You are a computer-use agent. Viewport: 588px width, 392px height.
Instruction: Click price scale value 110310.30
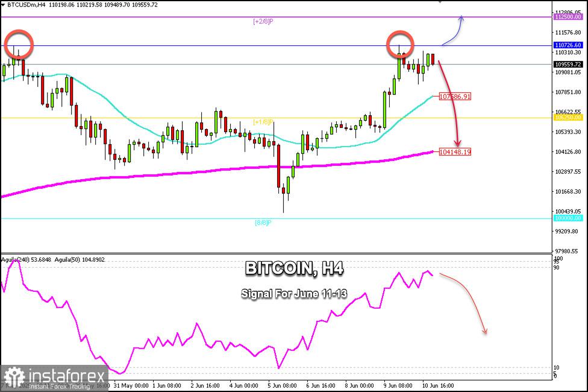point(568,52)
